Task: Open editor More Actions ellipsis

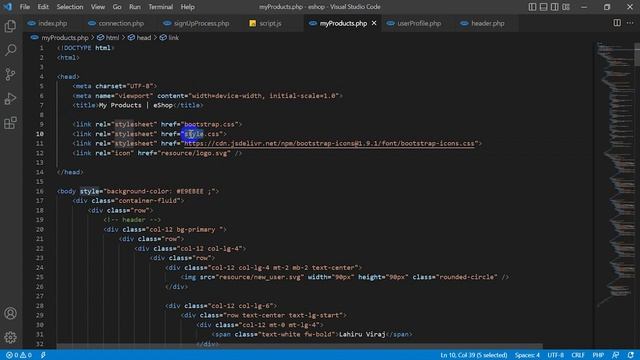Action: (630, 23)
